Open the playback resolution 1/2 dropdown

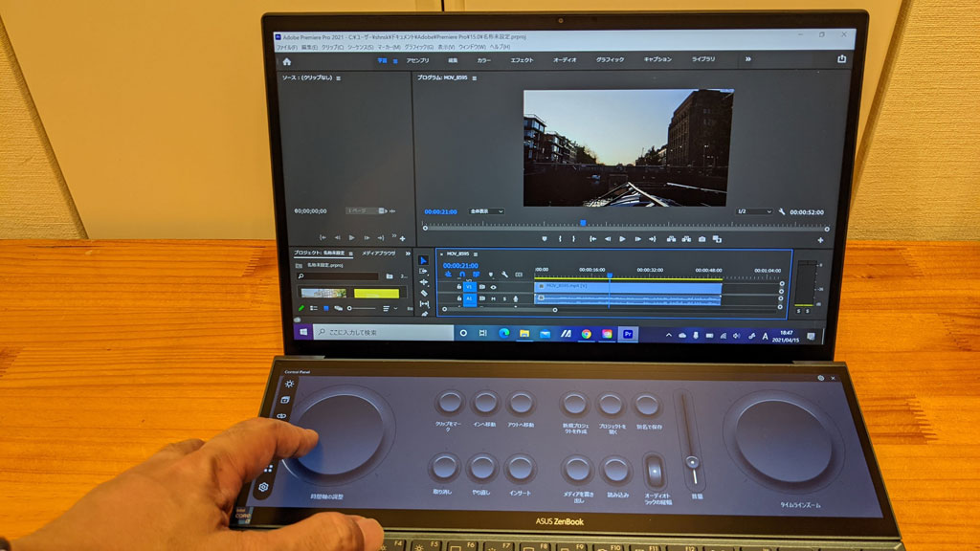click(754, 211)
